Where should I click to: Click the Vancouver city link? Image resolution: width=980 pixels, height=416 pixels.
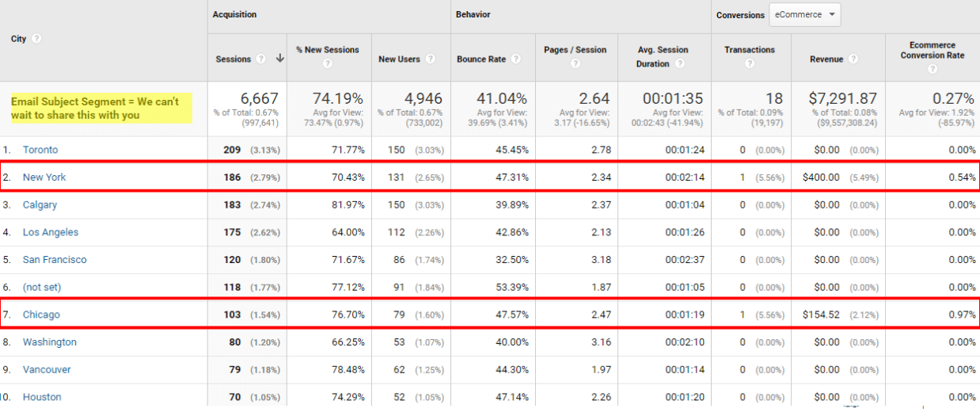(x=47, y=369)
